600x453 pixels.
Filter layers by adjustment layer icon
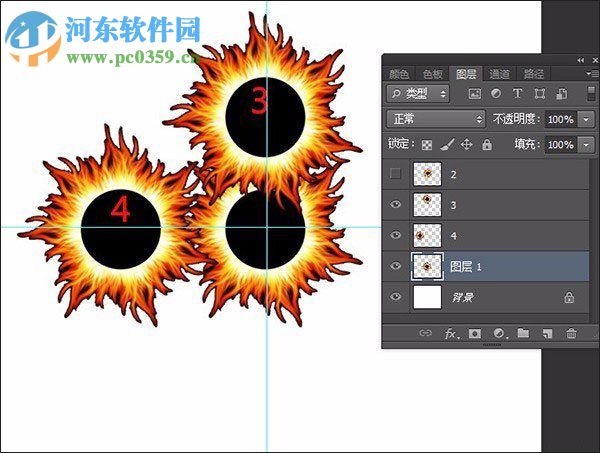tap(496, 94)
